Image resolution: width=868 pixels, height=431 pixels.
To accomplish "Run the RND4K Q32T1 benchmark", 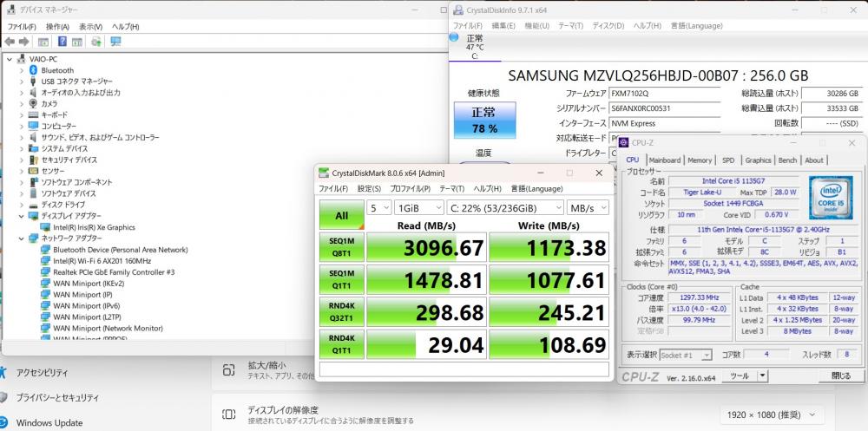I will (x=342, y=312).
